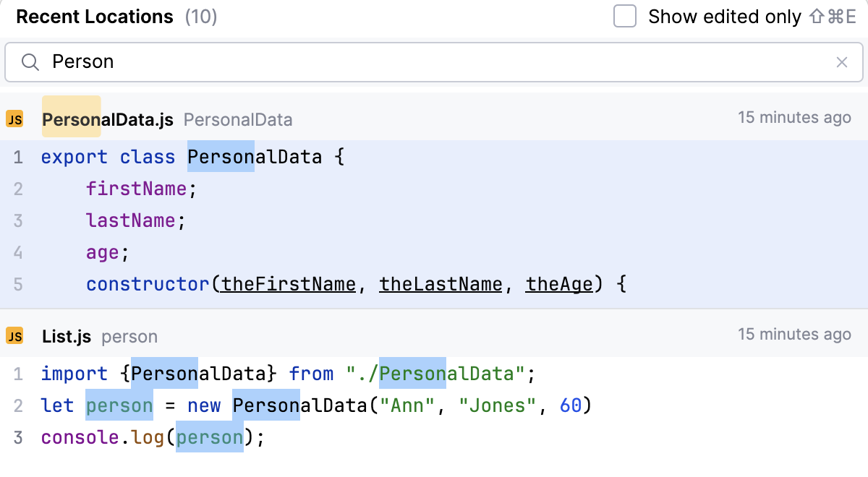868x477 pixels.
Task: Click the theAge parameter in constructor
Action: point(559,284)
